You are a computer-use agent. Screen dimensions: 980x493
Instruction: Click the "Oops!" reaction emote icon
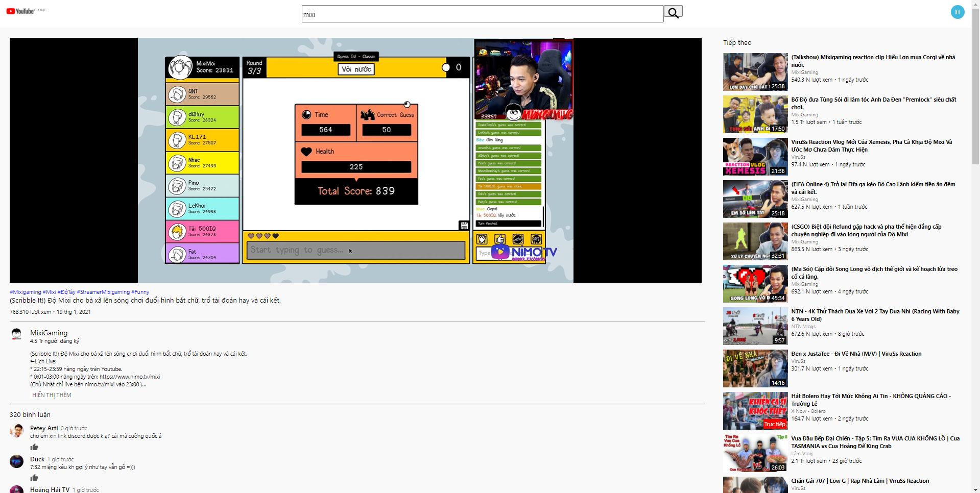(x=536, y=239)
